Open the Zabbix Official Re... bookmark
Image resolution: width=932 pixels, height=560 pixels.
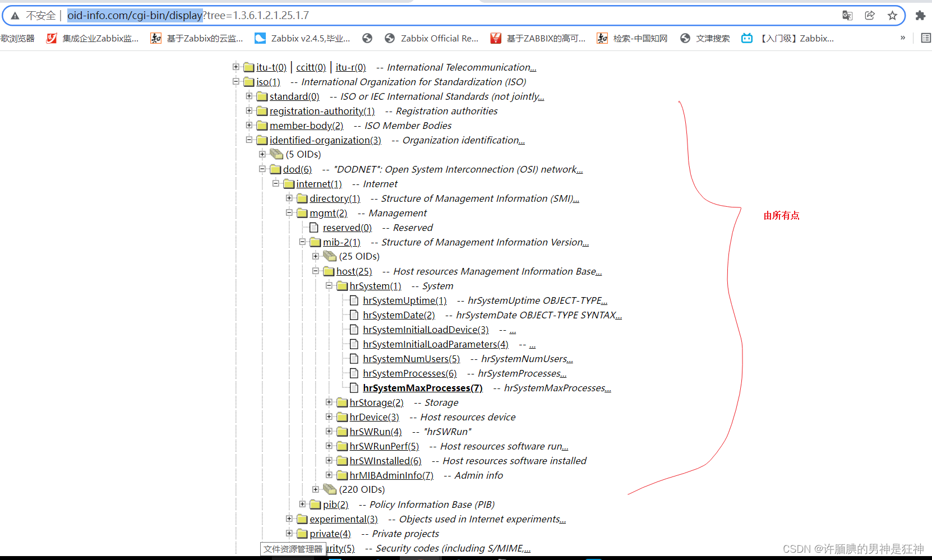click(431, 38)
